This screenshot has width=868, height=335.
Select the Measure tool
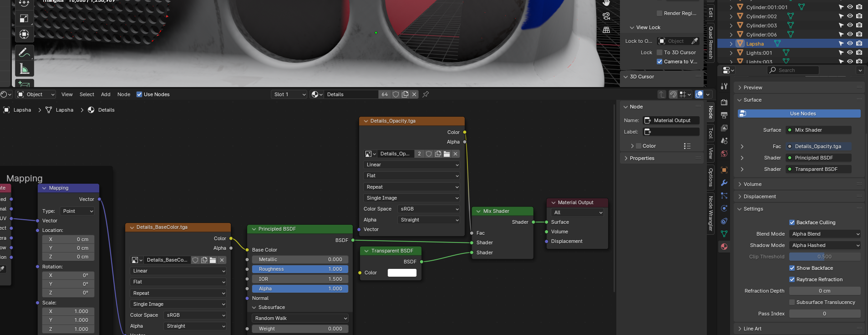pos(24,69)
